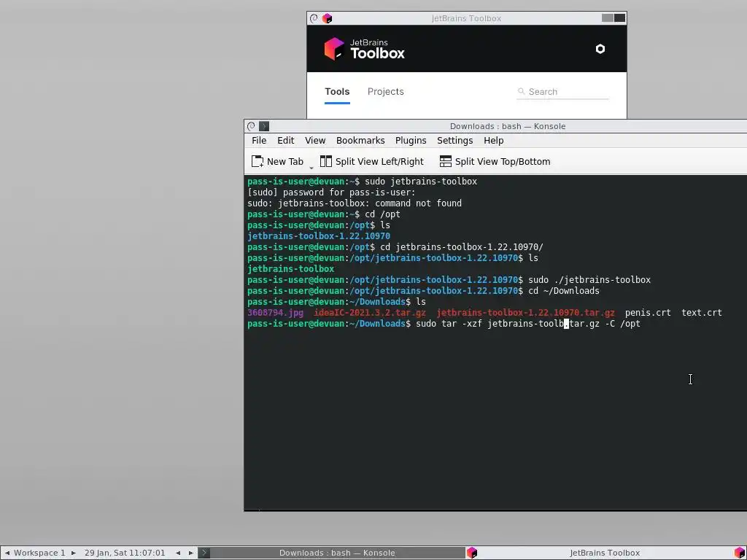The width and height of the screenshot is (747, 560).
Task: Open the Settings menu in Konsole
Action: tap(455, 141)
